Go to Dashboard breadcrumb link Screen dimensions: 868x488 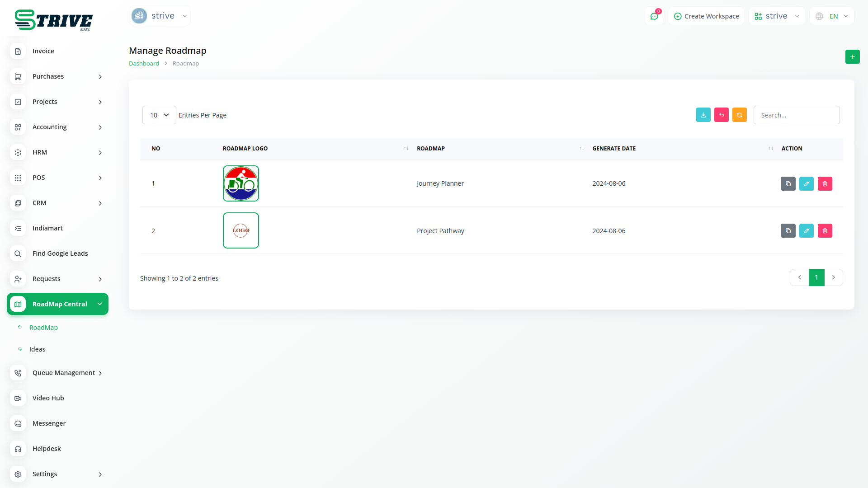click(x=144, y=63)
